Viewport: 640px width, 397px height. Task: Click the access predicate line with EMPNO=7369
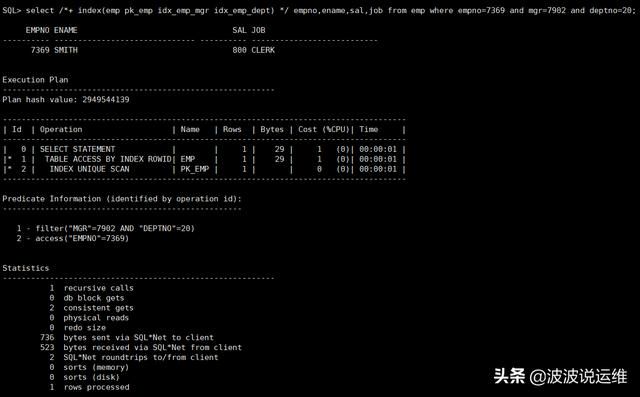73,238
